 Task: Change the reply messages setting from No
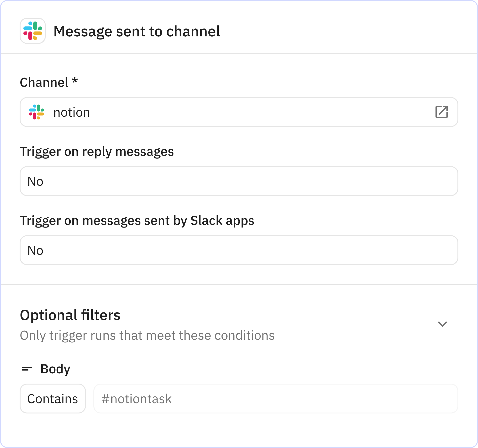pyautogui.click(x=239, y=181)
